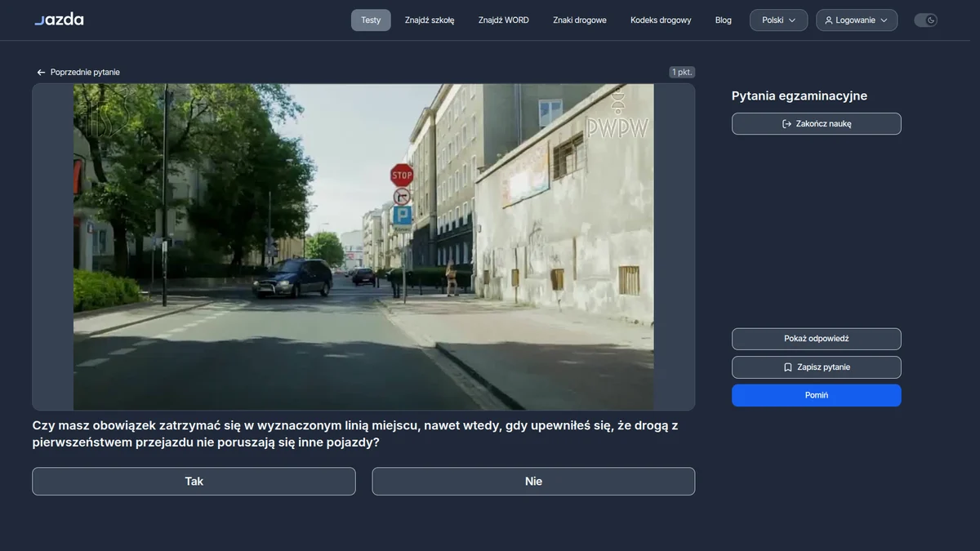
Task: Open Znaki drogowe page
Action: (x=580, y=20)
